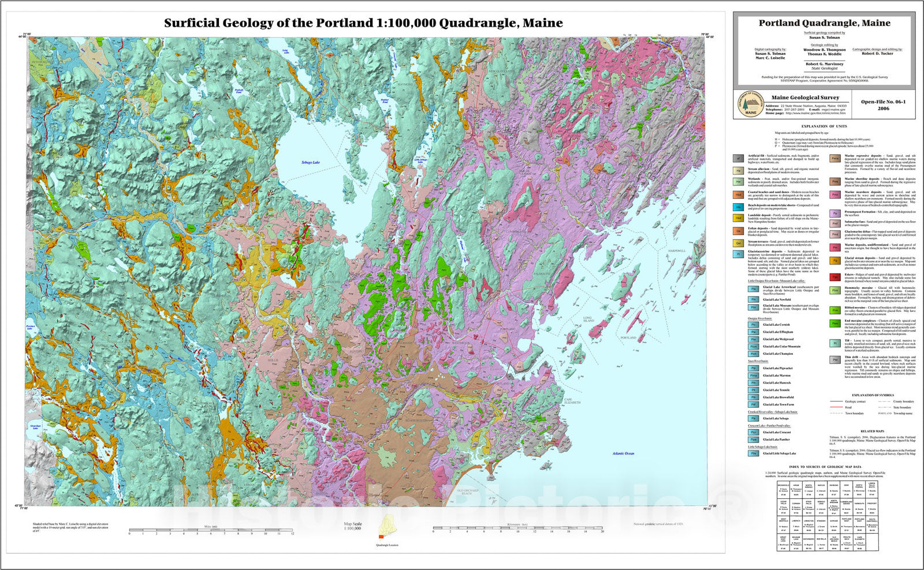This screenshot has height=570, width=924.
Task: Select the Glacial Lake Town Farm swatch
Action: tap(754, 404)
